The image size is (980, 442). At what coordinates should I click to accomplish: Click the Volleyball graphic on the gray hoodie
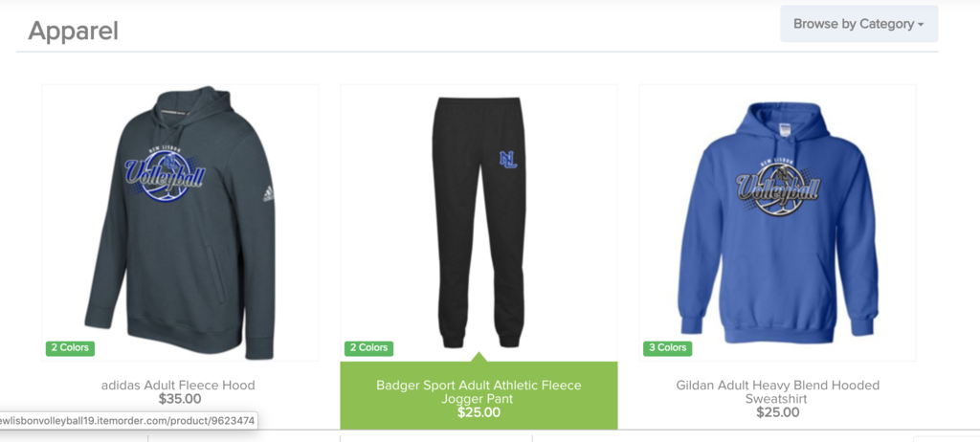point(165,175)
